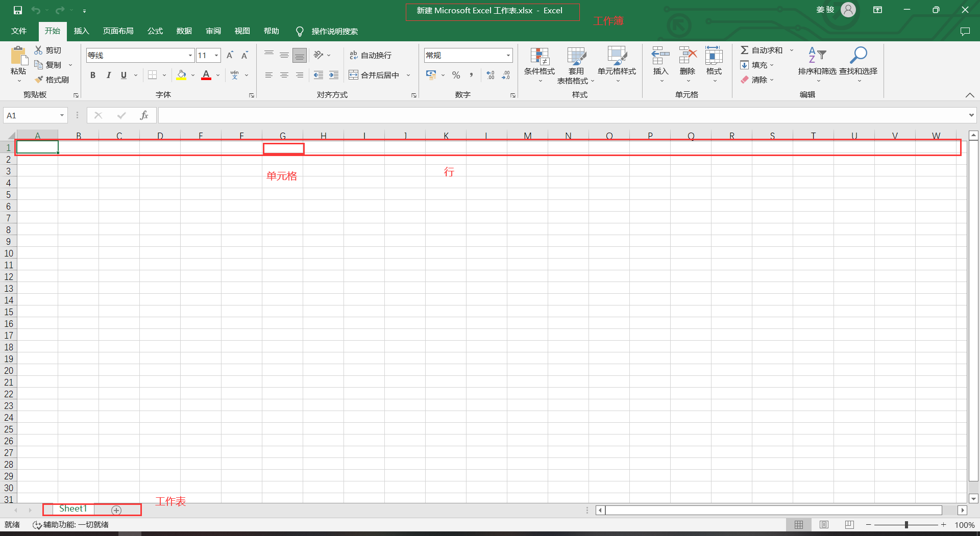The height and width of the screenshot is (536, 980).
Task: Select the Format Painter tool
Action: click(52, 79)
